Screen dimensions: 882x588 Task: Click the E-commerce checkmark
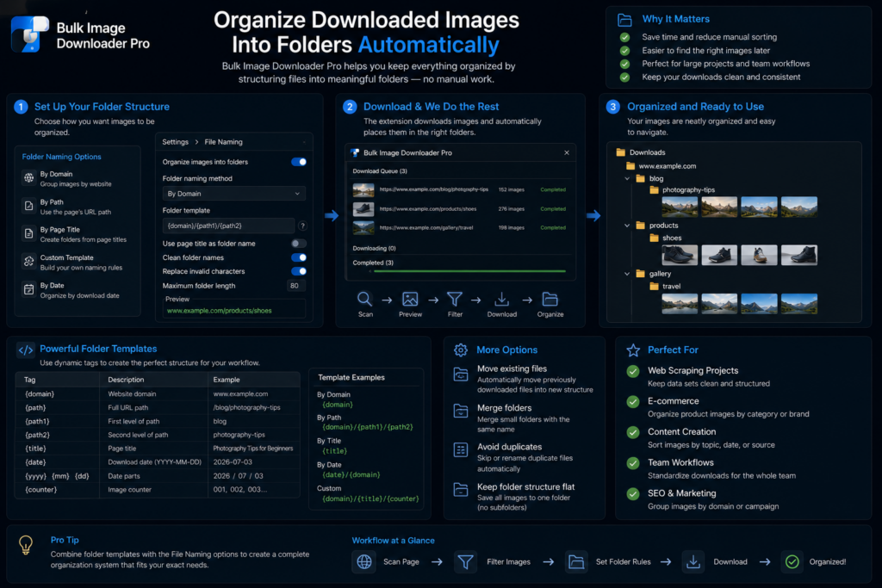tap(633, 401)
